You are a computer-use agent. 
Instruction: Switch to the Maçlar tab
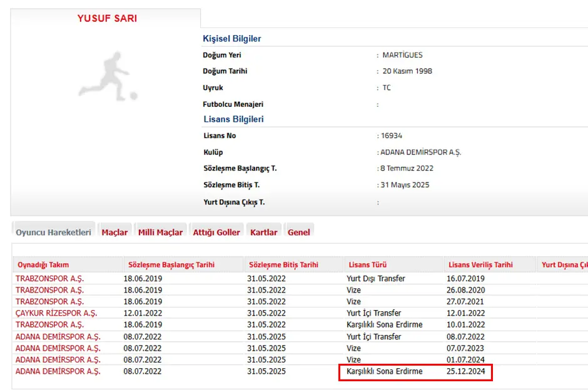114,232
